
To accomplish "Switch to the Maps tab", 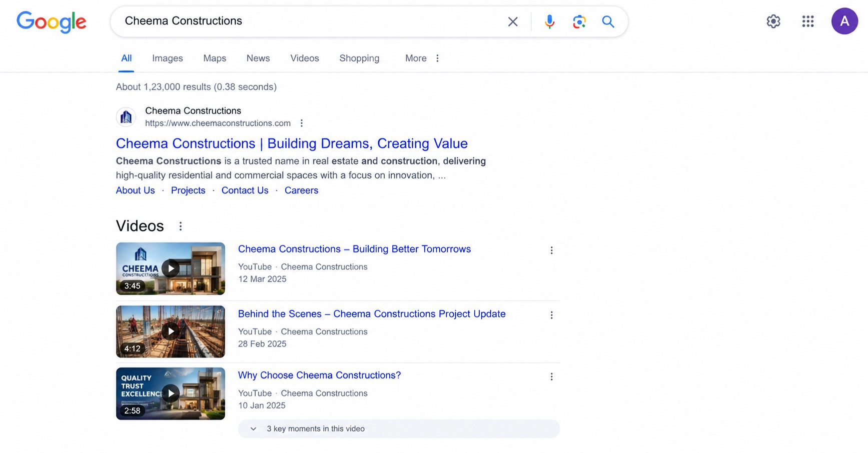I will pos(215,58).
